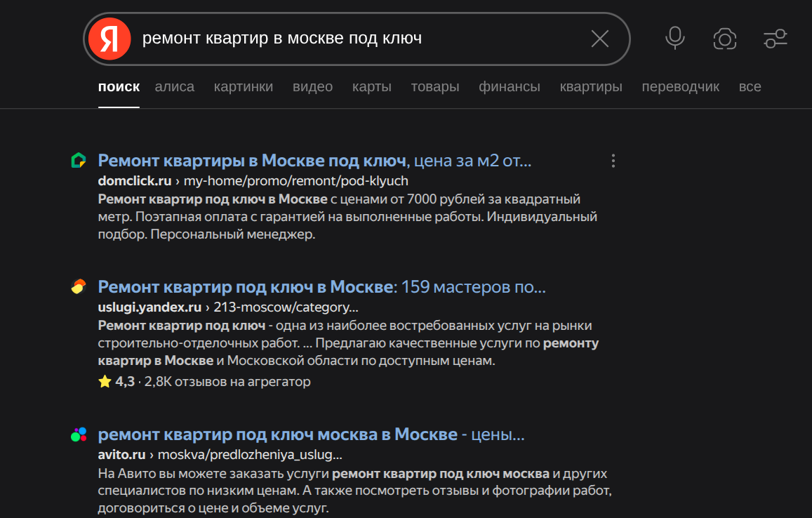
Task: Click the avito.ru colorful favicon
Action: [x=79, y=434]
